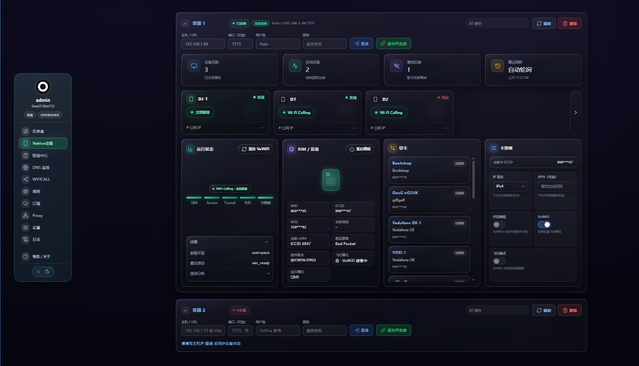Click the refresh icon button in panel 1 header
Image resolution: width=639 pixels, height=366 pixels.
tap(544, 24)
